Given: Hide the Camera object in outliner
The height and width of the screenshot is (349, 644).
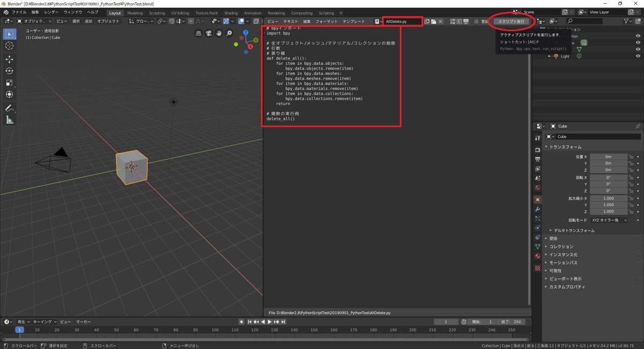Looking at the screenshot, I should pyautogui.click(x=638, y=42).
